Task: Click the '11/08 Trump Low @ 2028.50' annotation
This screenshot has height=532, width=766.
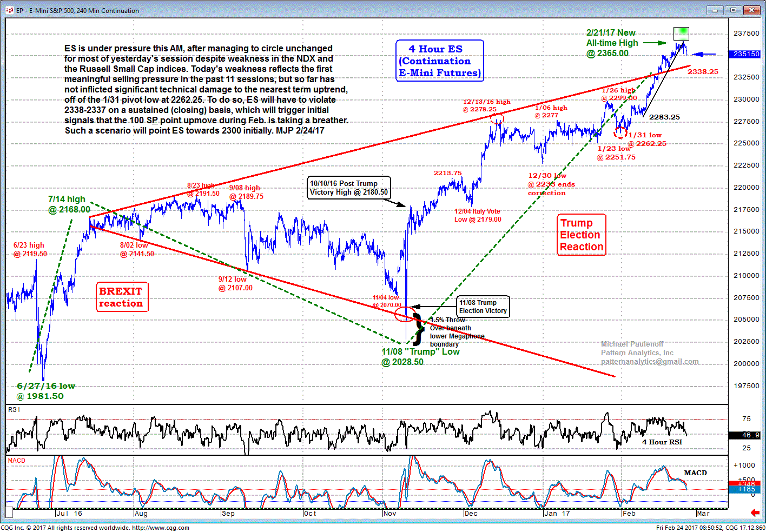Action: pos(420,357)
